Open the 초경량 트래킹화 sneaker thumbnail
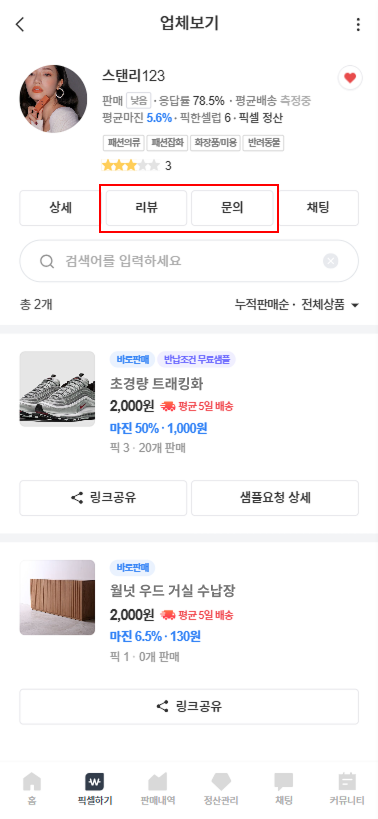The image size is (378, 819). [x=57, y=389]
